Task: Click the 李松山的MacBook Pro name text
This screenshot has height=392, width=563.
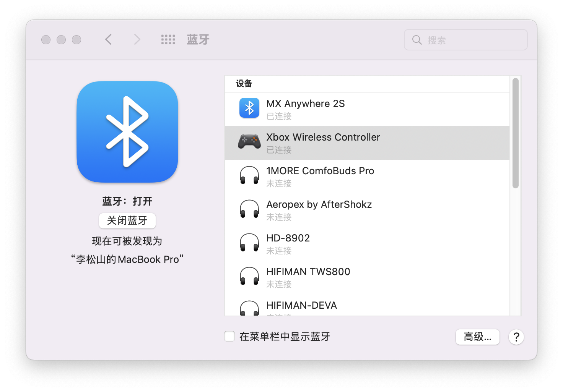Action: point(127,259)
